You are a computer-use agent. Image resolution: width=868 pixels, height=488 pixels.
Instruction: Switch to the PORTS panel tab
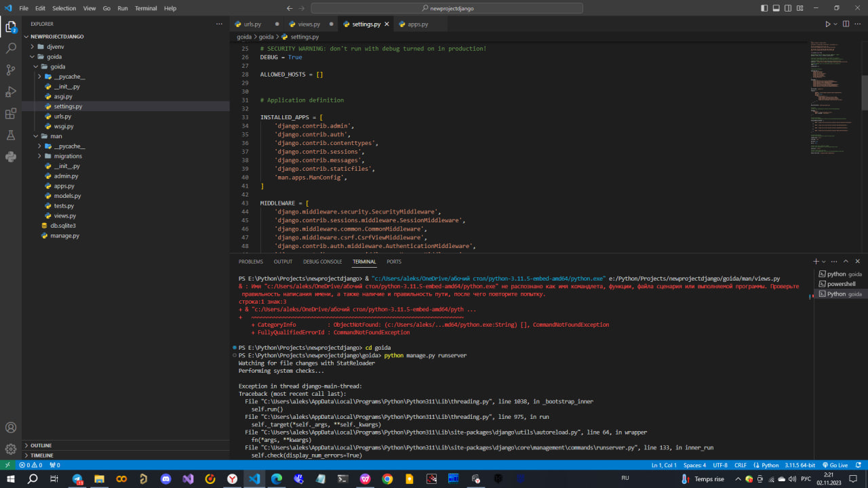(x=394, y=262)
